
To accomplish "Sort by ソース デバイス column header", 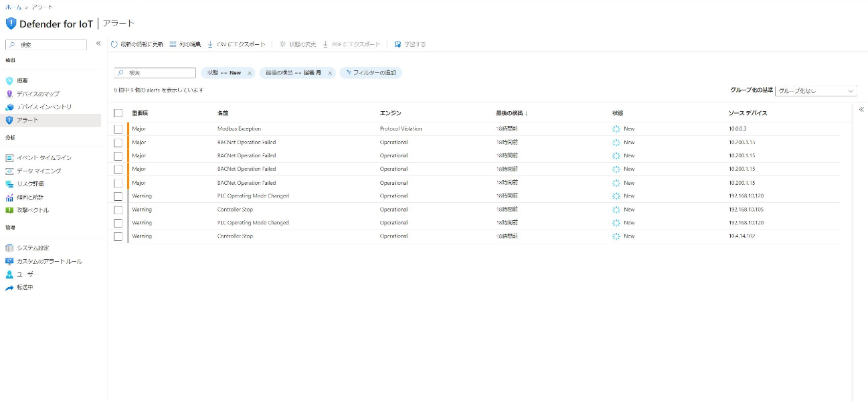I will 748,113.
